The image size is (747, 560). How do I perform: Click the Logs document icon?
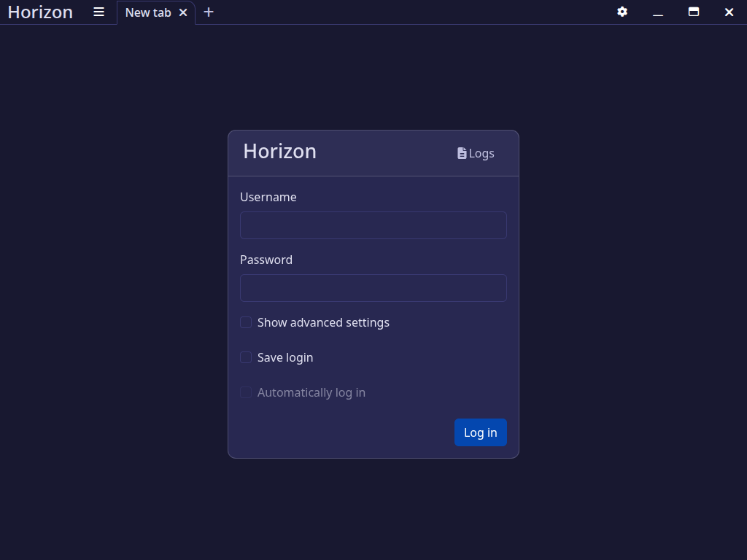pos(462,153)
